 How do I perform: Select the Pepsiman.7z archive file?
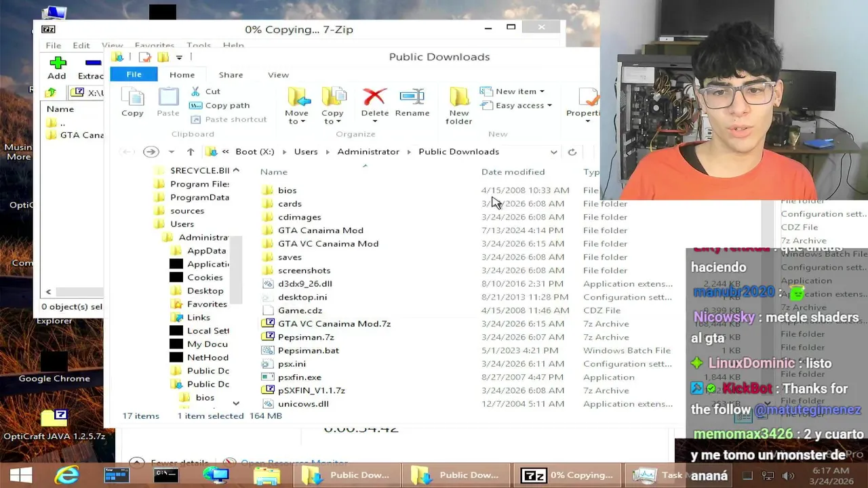[x=306, y=337]
